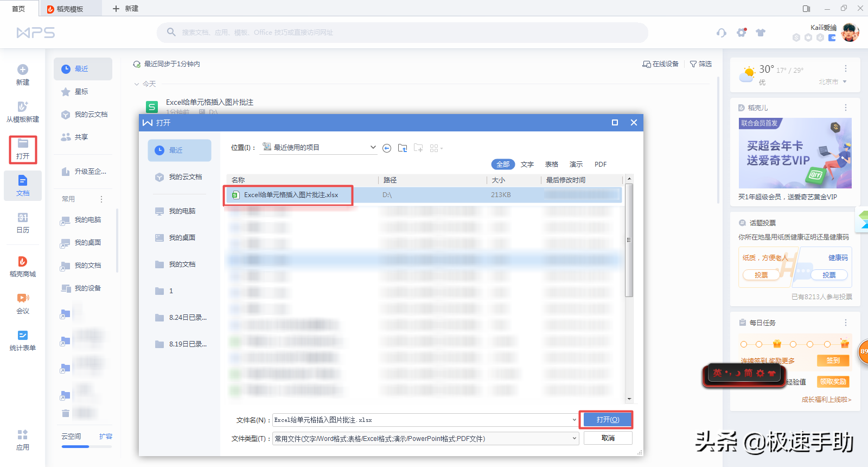Image resolution: width=868 pixels, height=467 pixels.
Task: Switch to the 首页 tab
Action: (18, 9)
